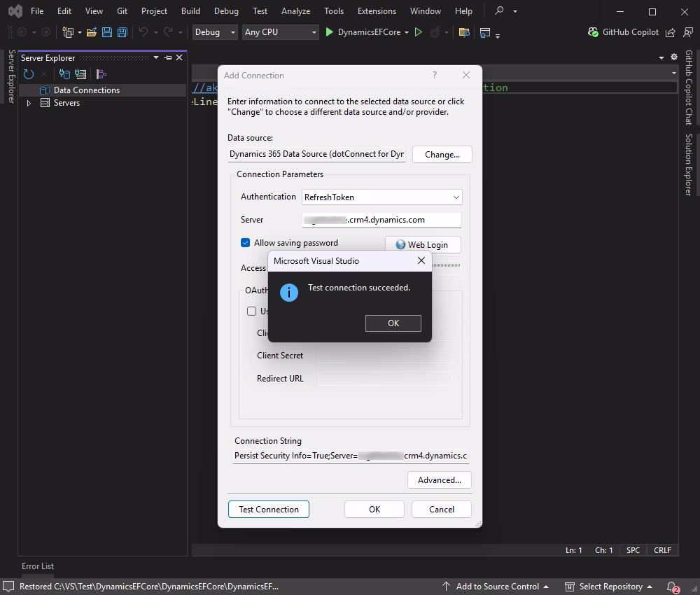Click the Redo arrow icon

(168, 31)
